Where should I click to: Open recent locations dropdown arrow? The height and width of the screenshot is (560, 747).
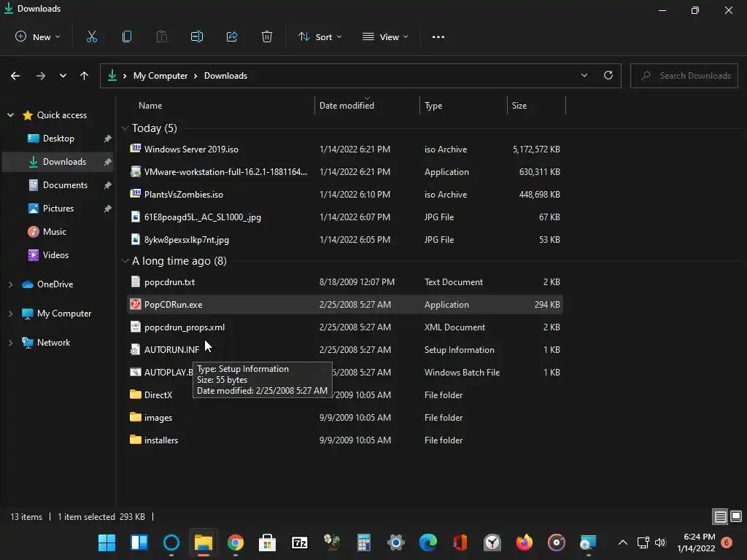(x=63, y=76)
